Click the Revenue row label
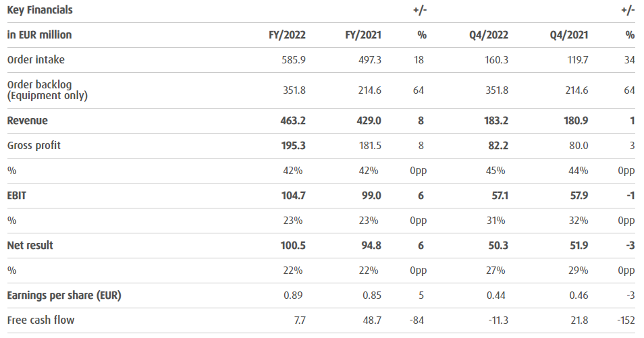 (27, 121)
